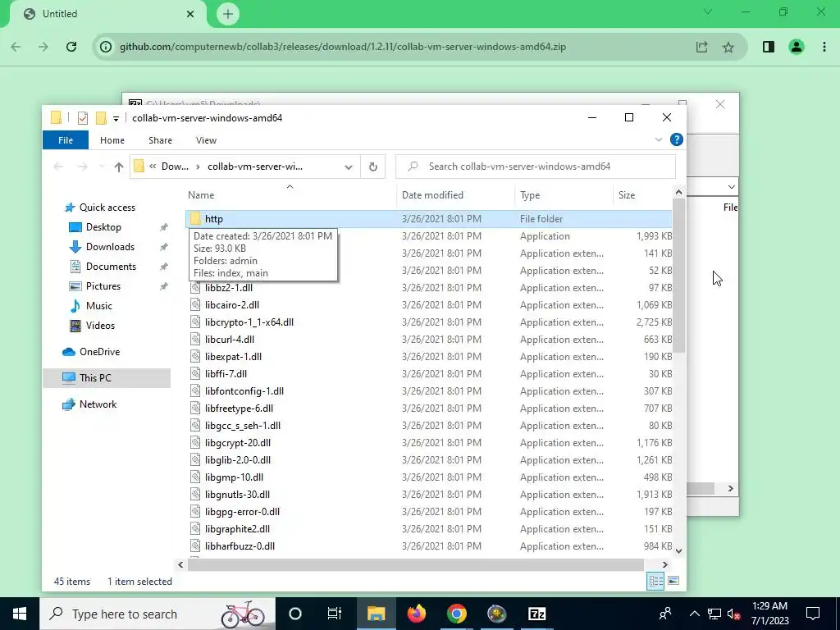This screenshot has height=630, width=840.
Task: Click the horizontal scrollbar of file list
Action: coord(415,564)
